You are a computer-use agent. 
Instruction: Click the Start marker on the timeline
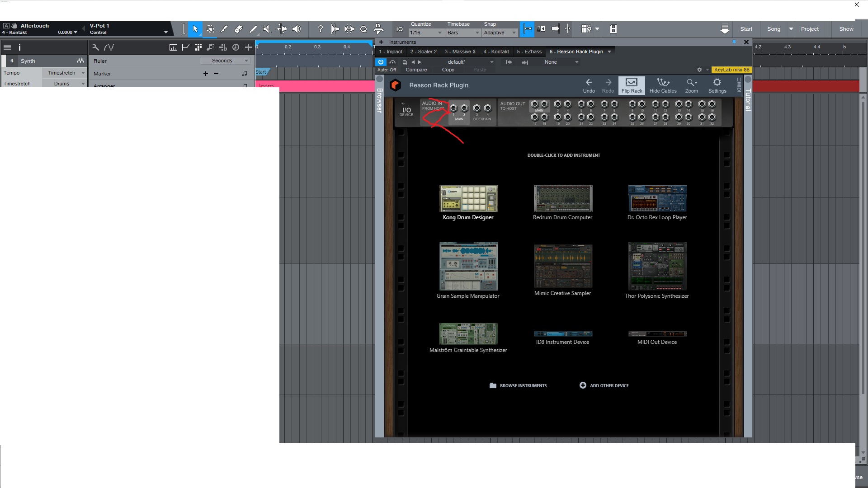(262, 72)
